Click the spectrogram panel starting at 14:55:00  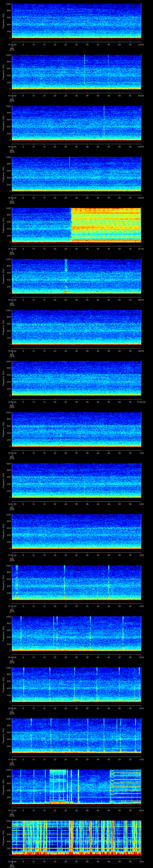click(77, 174)
